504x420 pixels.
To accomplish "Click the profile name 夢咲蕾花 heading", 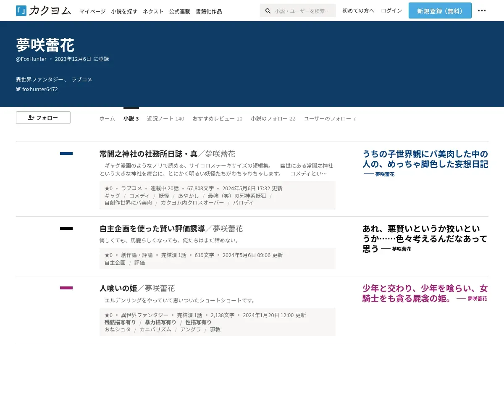I will click(x=45, y=44).
